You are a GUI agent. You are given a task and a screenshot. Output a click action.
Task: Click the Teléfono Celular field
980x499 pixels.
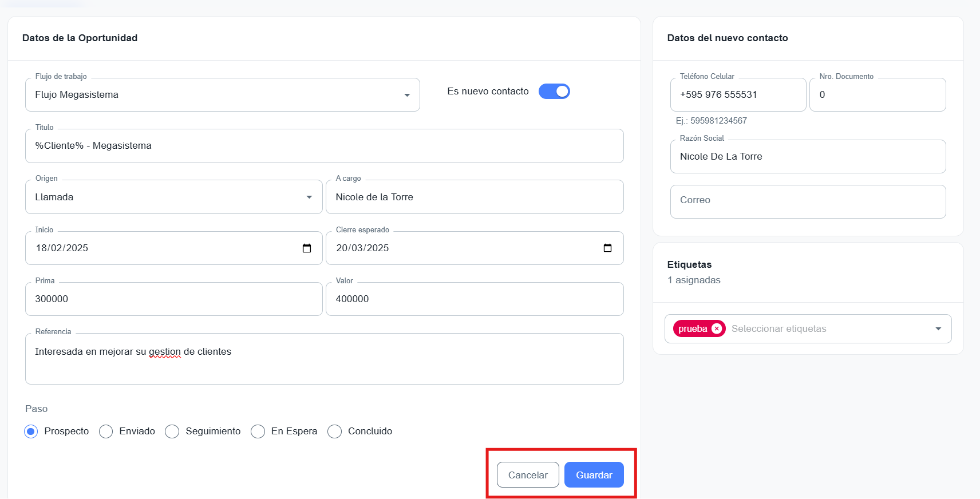[x=737, y=95]
